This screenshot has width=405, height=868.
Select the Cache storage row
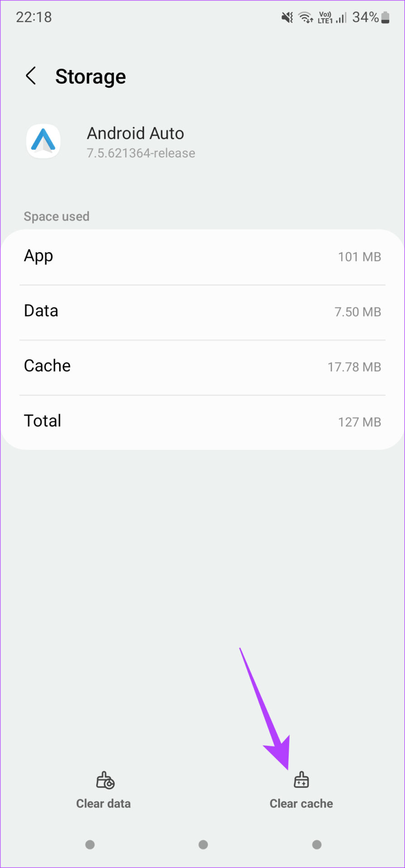[x=202, y=367]
